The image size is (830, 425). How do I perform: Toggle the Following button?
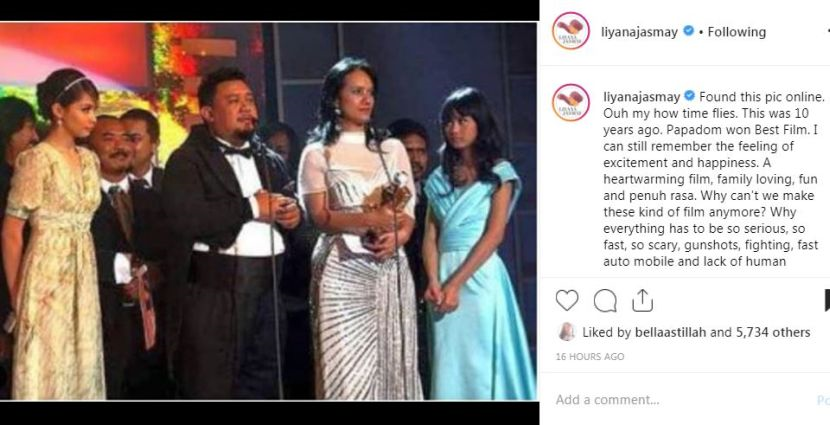[737, 32]
